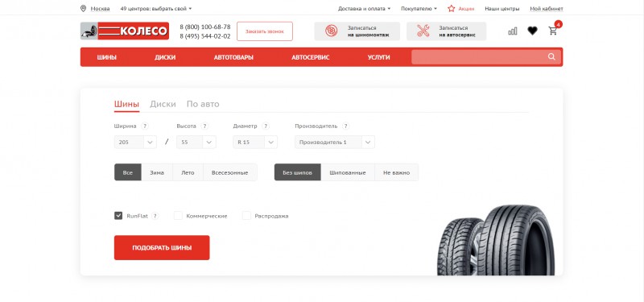
Task: Click the tire fitting icon
Action: (x=331, y=31)
